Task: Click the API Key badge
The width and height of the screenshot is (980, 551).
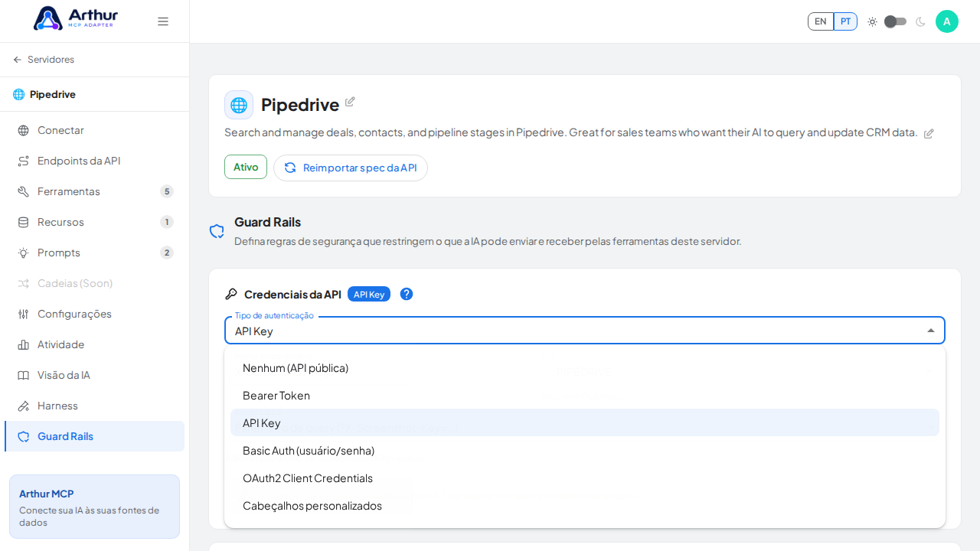Action: [x=369, y=294]
